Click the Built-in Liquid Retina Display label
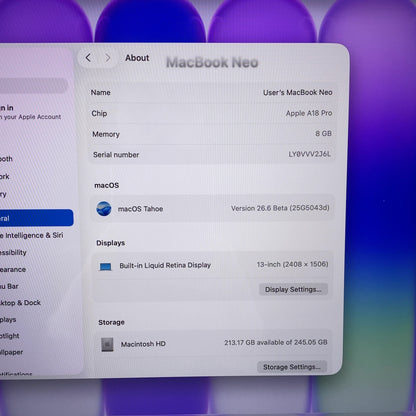416x416 pixels. pos(165,266)
